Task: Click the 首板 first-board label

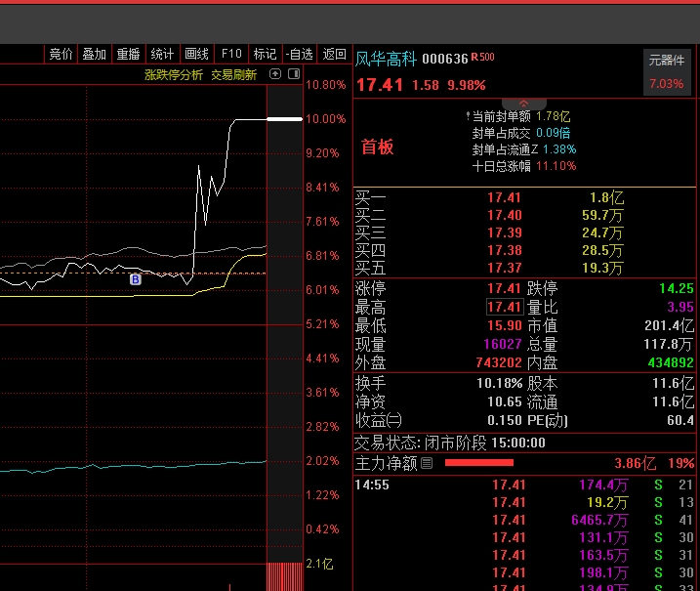Action: (377, 147)
